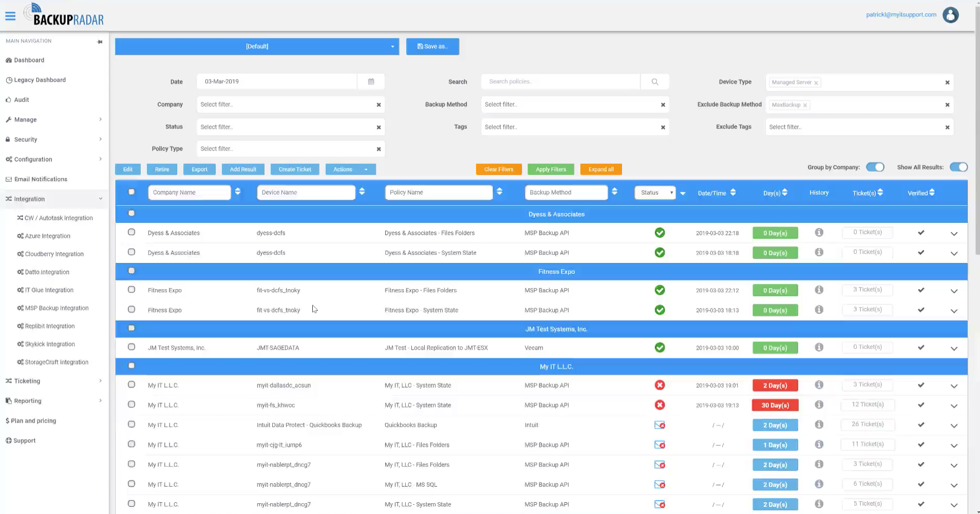The width and height of the screenshot is (980, 514).
Task: Open the Status dropdown in the table header
Action: 655,192
